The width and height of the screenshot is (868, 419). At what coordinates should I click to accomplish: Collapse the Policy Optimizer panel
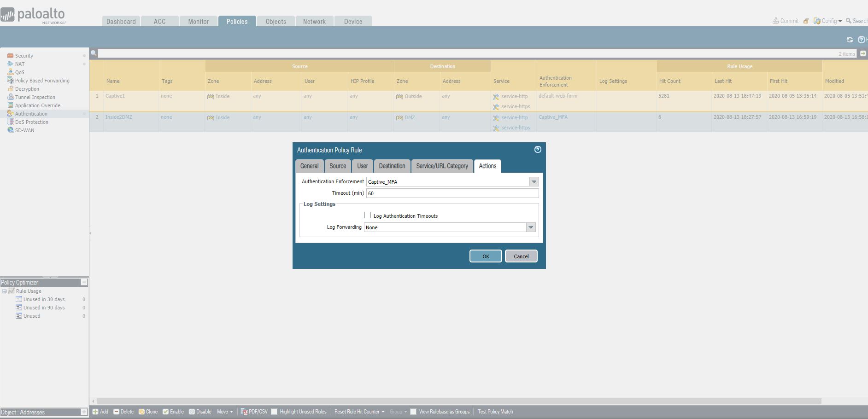(x=84, y=282)
